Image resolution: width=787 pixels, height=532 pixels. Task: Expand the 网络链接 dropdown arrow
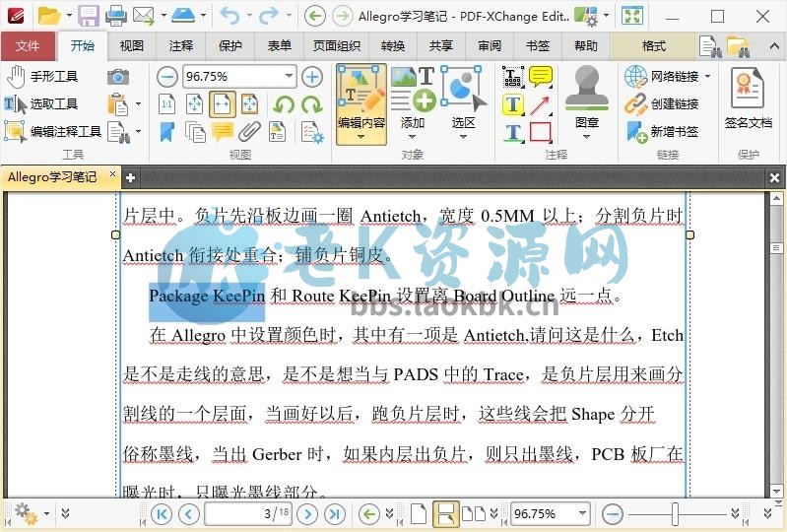pos(707,76)
